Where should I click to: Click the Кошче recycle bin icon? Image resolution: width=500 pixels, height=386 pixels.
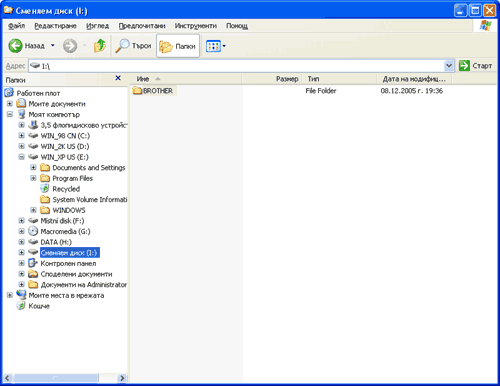21,306
